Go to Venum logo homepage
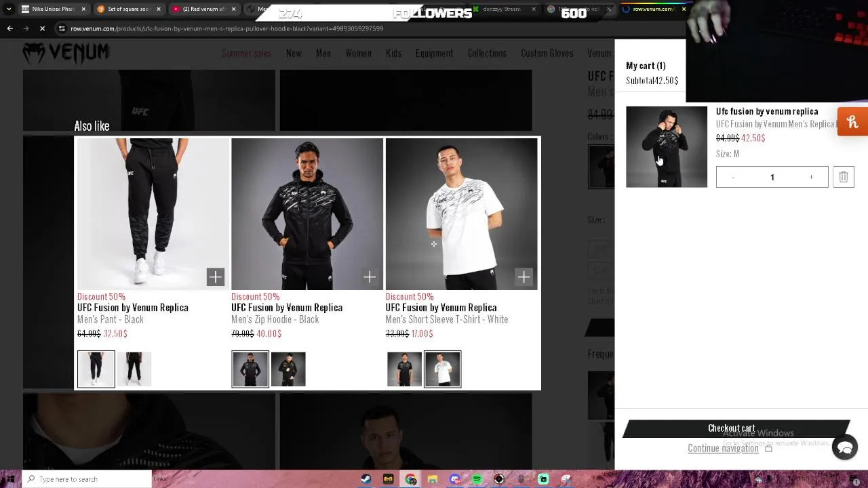The height and width of the screenshot is (488, 868). (x=66, y=53)
